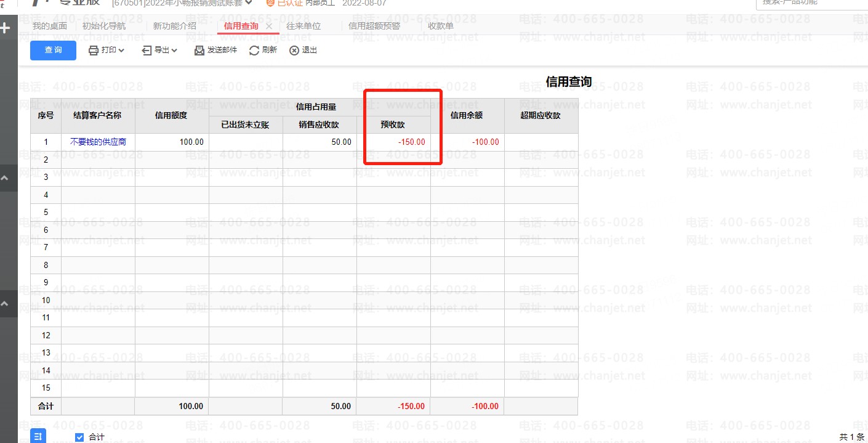Click the orange certified (已认证) badge icon
The image size is (868, 443).
(x=270, y=3)
